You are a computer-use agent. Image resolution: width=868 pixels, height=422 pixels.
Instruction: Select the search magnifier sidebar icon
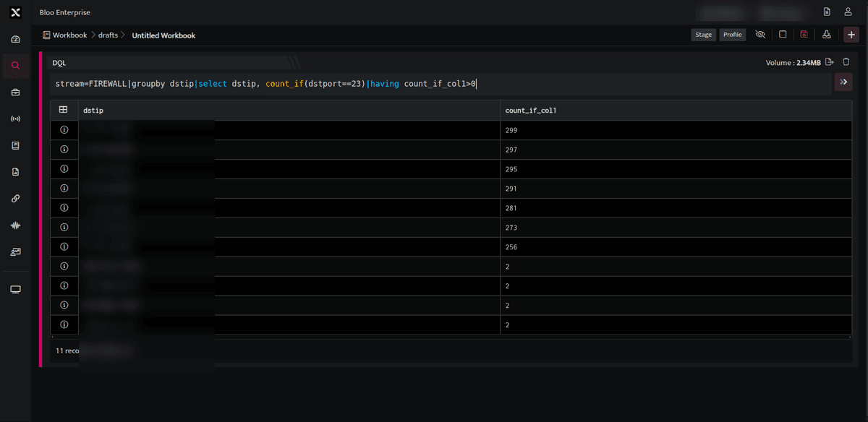(x=15, y=66)
